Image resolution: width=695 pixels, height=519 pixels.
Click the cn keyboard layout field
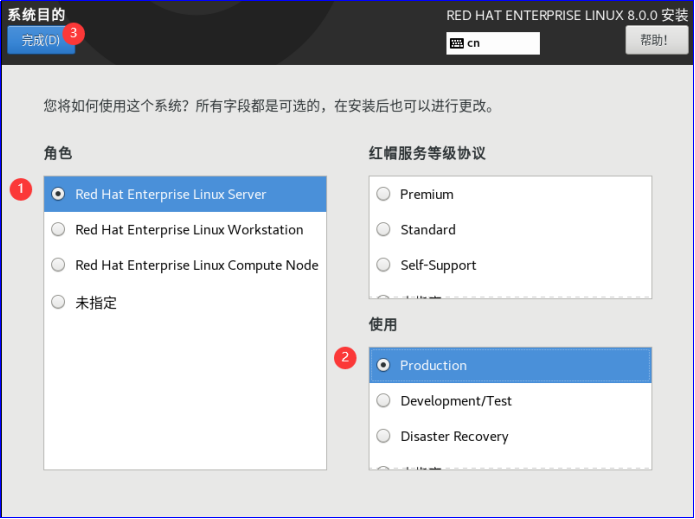(x=494, y=43)
